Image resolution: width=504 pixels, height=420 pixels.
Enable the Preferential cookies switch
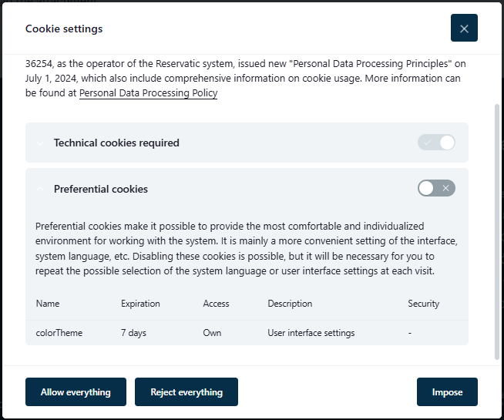(x=436, y=188)
